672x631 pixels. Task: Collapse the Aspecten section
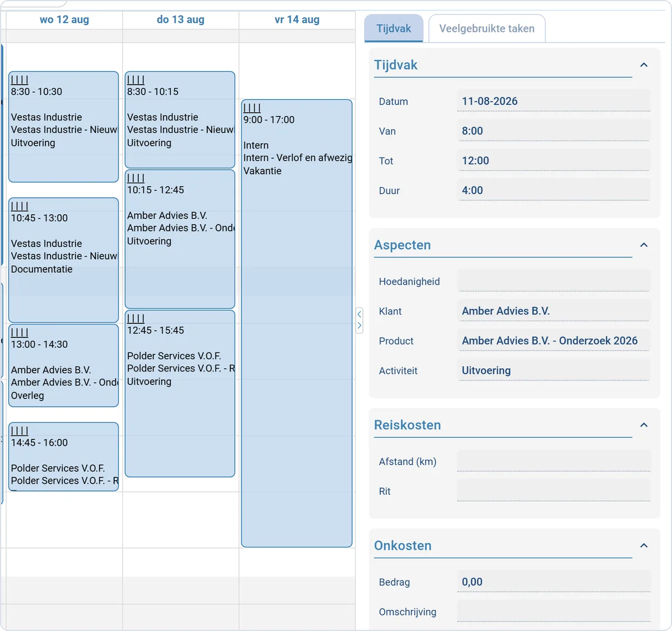click(x=644, y=245)
